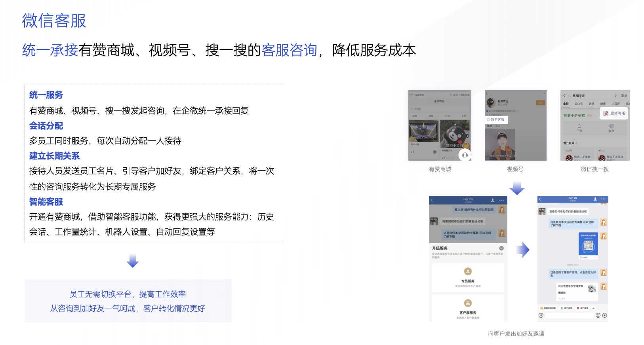Screen dimensions: 644x345
Task: Click the 客户详情 quick button
Action: (566, 308)
